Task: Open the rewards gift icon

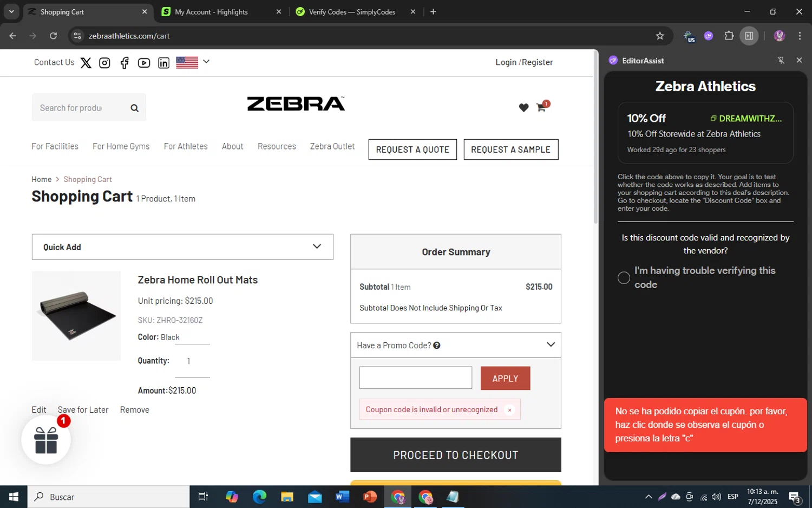Action: point(46,440)
